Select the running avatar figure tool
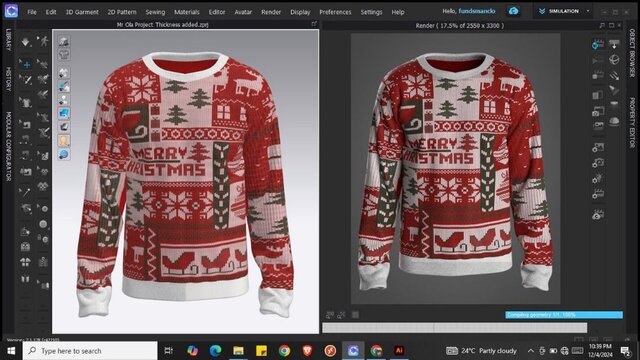Screen dimensions: 640x360 43,41
